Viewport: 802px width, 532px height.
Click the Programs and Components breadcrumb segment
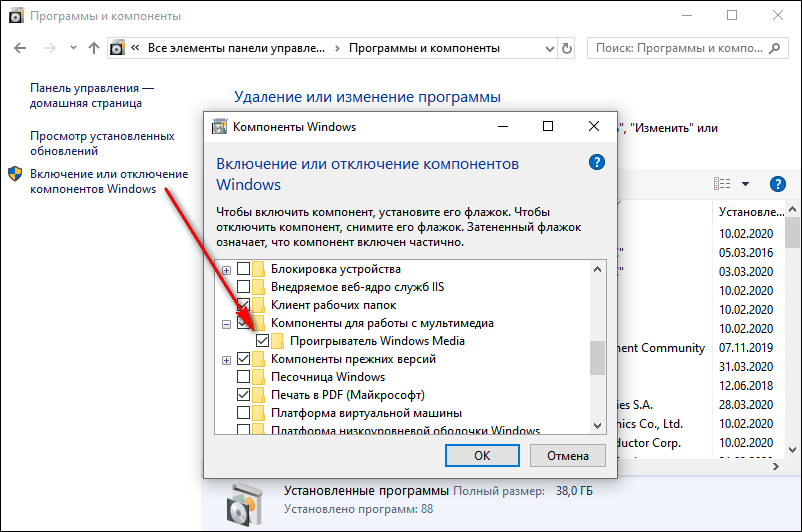click(x=424, y=48)
